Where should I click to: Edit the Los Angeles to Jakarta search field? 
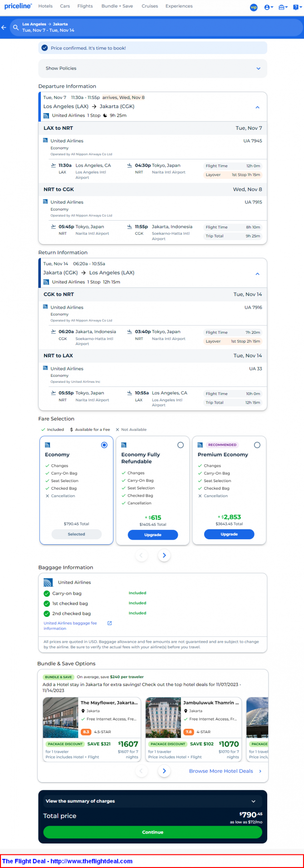[x=157, y=27]
